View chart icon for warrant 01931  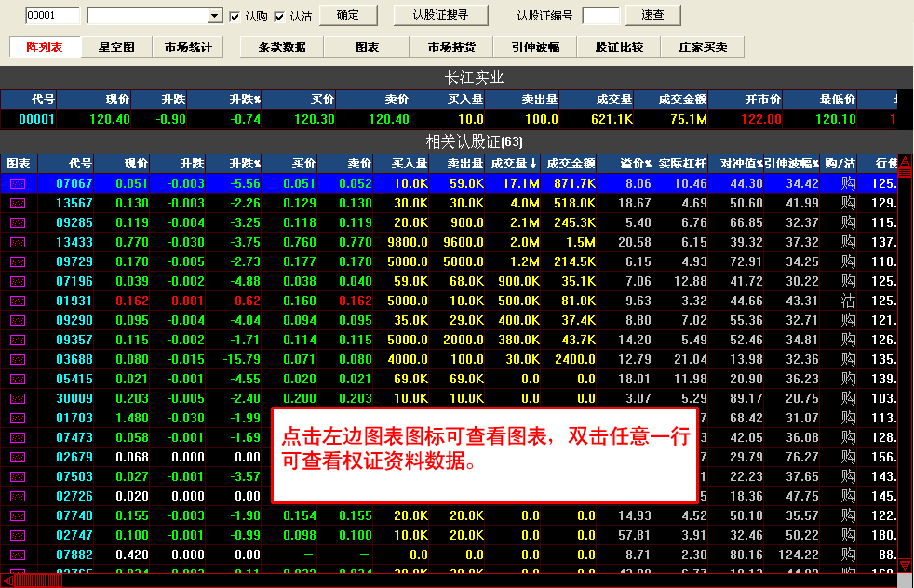18,301
